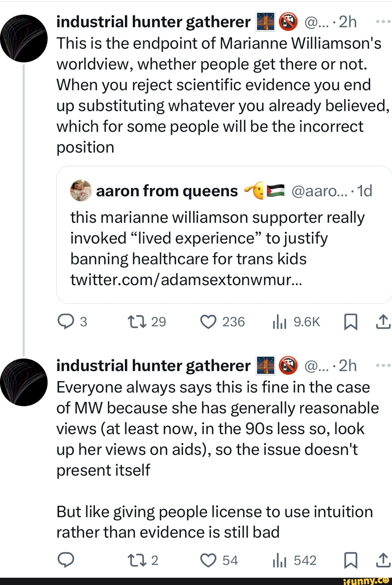Open the first tweet author's profile picture
Viewport: 392px width, 585px height.
24,38
